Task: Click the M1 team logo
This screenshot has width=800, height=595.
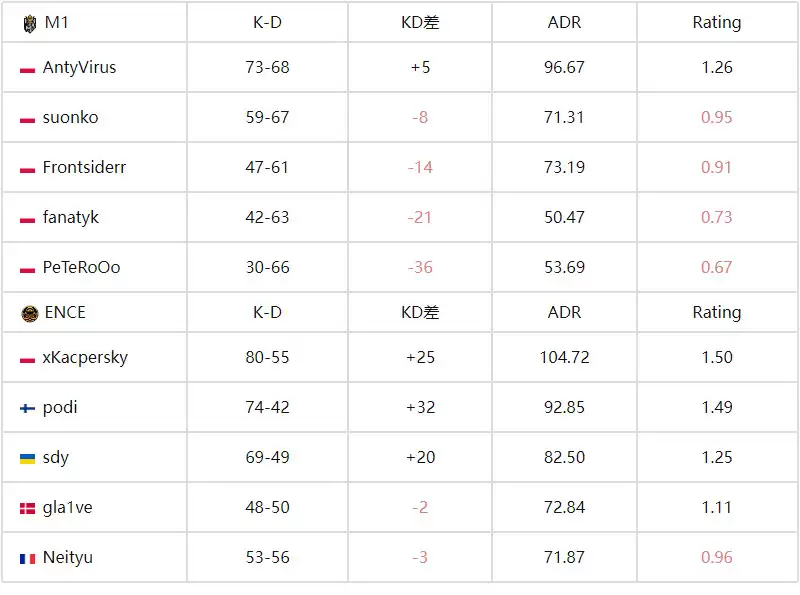Action: (28, 22)
